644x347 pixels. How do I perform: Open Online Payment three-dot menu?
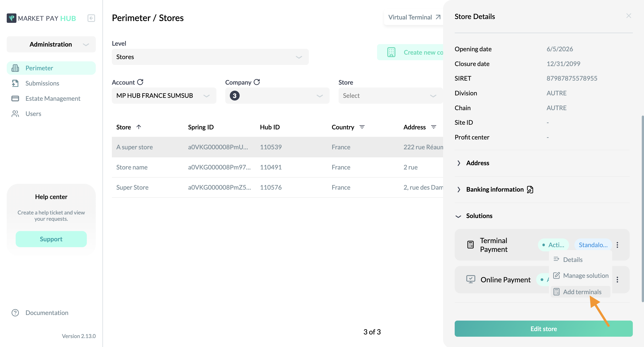click(617, 280)
